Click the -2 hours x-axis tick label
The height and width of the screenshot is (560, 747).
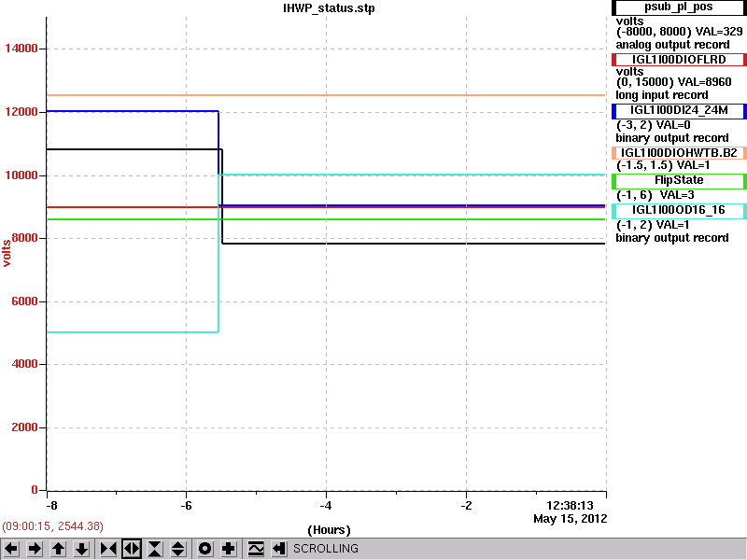tap(466, 506)
